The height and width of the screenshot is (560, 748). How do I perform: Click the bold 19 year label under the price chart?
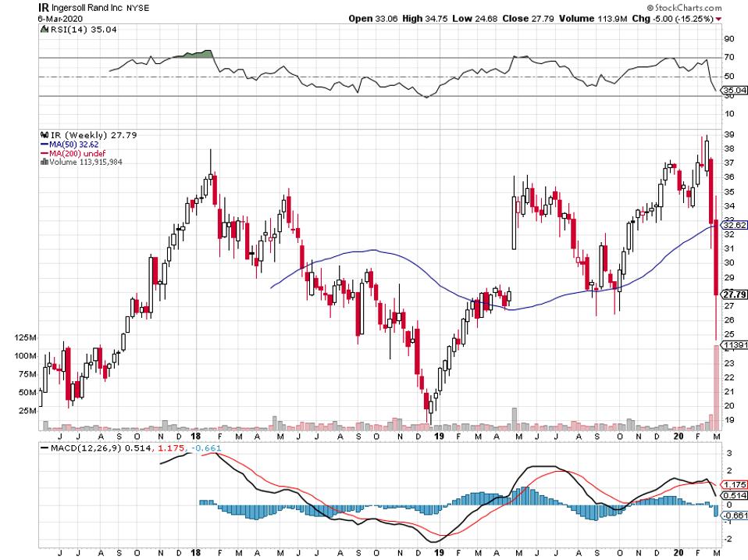tap(440, 437)
